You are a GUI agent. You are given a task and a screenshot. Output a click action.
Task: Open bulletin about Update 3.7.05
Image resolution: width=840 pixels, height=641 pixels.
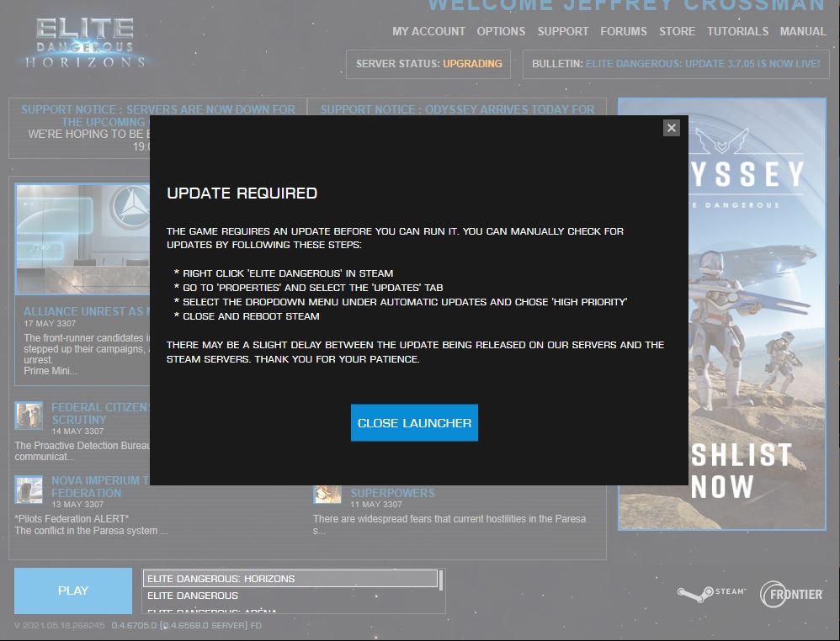click(x=703, y=64)
